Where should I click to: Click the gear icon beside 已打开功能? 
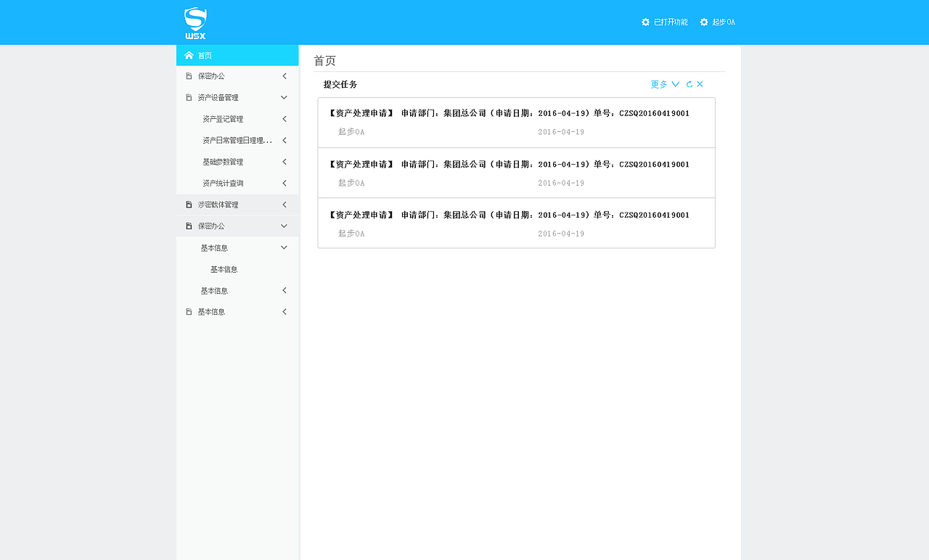pyautogui.click(x=646, y=22)
